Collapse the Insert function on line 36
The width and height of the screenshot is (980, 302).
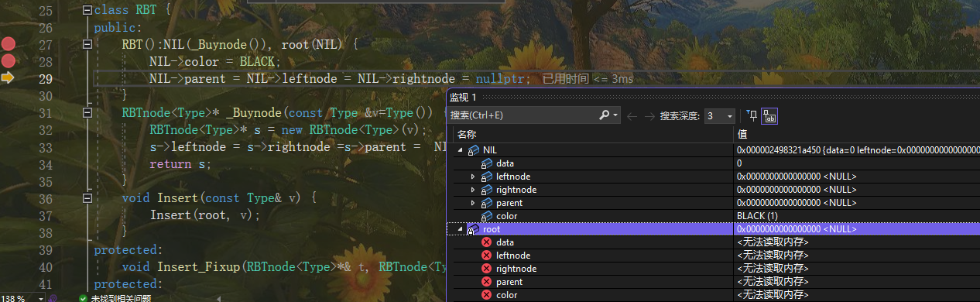click(x=87, y=198)
